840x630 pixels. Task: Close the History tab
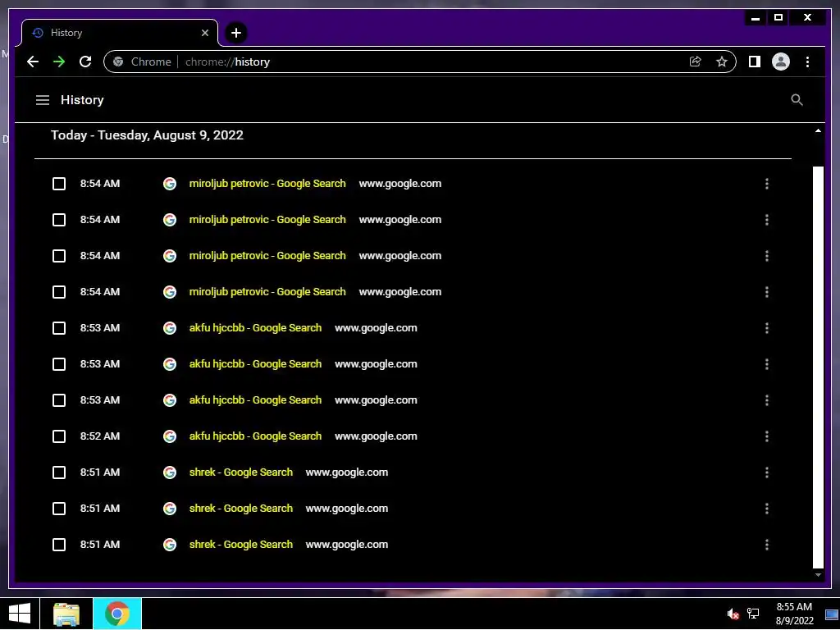pyautogui.click(x=204, y=33)
